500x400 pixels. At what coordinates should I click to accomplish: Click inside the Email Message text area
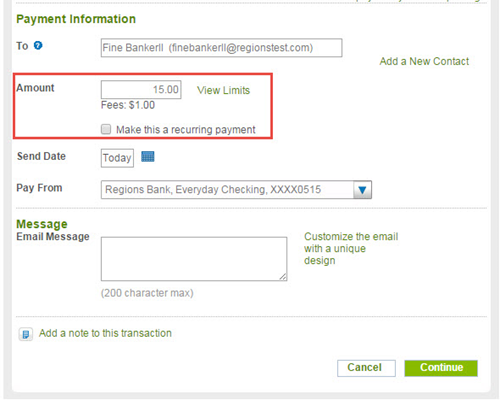[x=194, y=259]
